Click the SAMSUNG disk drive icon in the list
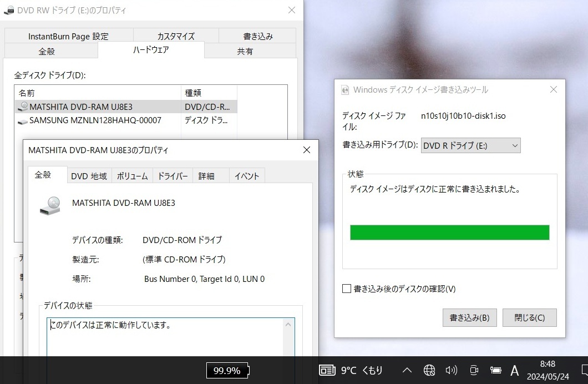 [x=23, y=121]
